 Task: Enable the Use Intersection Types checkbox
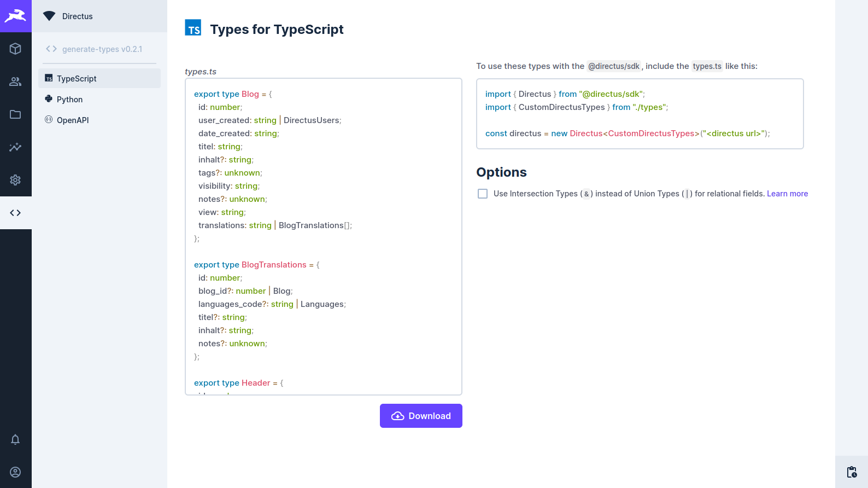tap(483, 194)
